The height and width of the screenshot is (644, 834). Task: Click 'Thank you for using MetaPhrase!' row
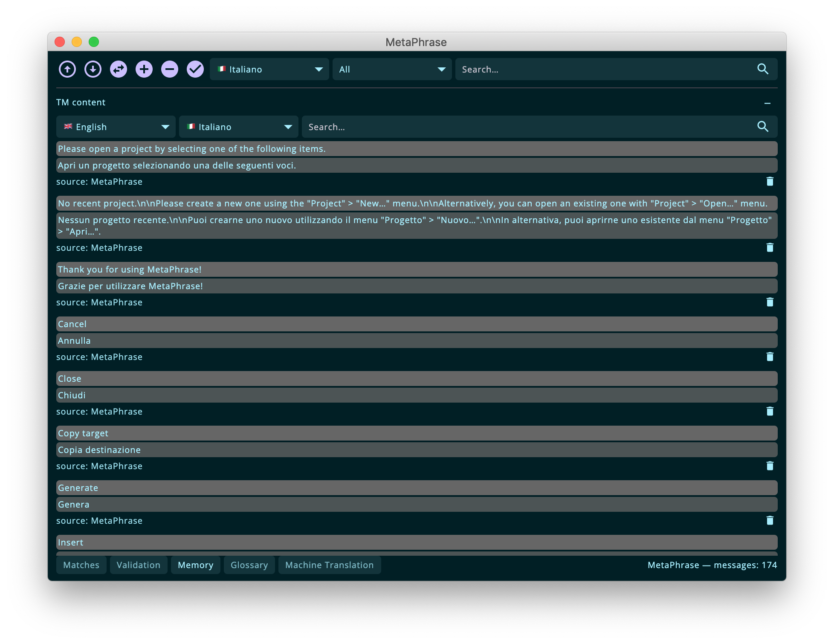pos(417,270)
